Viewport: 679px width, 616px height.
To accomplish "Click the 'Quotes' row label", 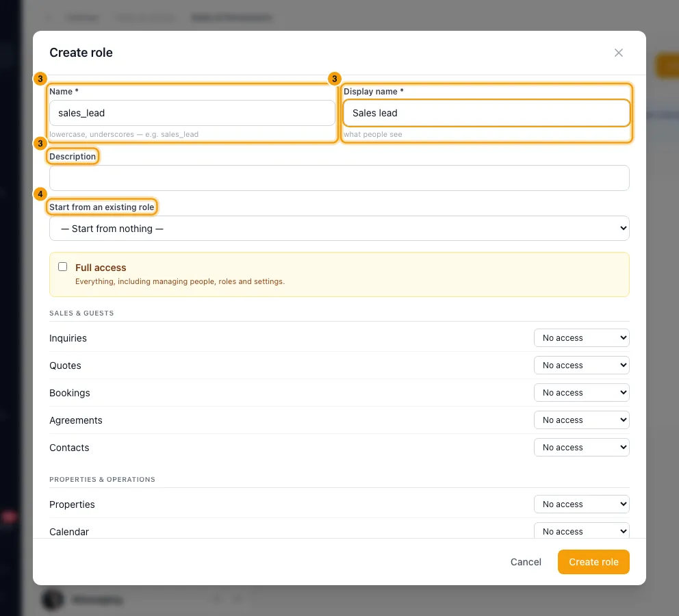I will click(x=65, y=365).
